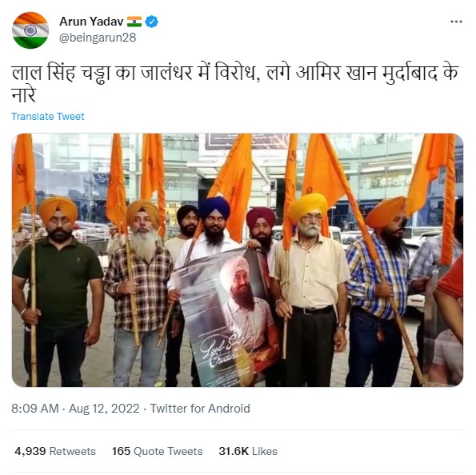This screenshot has height=475, width=476.
Task: Click the man in yellow turban
Action: (310, 289)
